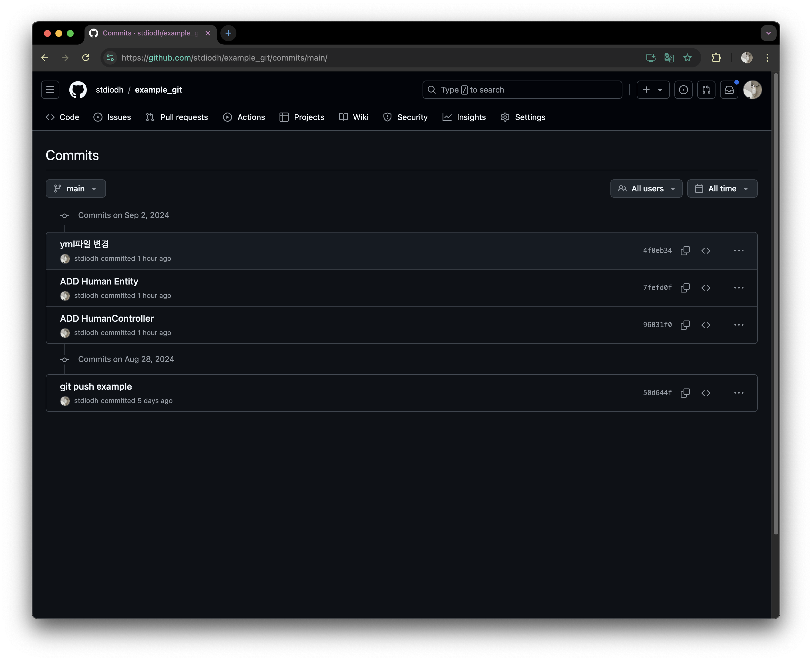Viewport: 812px width, 661px height.
Task: Open more options for ADD HumanController commit
Action: [739, 325]
